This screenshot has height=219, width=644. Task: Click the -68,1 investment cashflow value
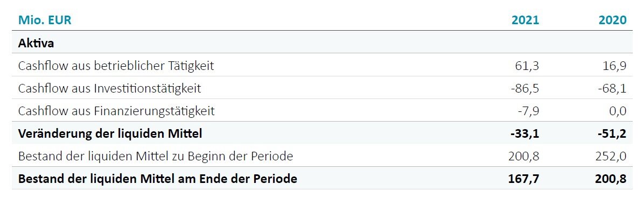click(612, 88)
